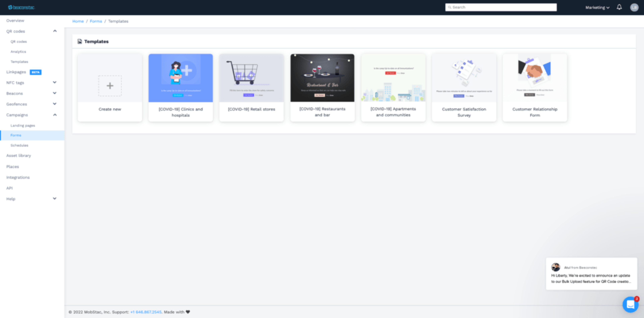Go to Home breadcrumb link
The height and width of the screenshot is (318, 644).
(78, 21)
